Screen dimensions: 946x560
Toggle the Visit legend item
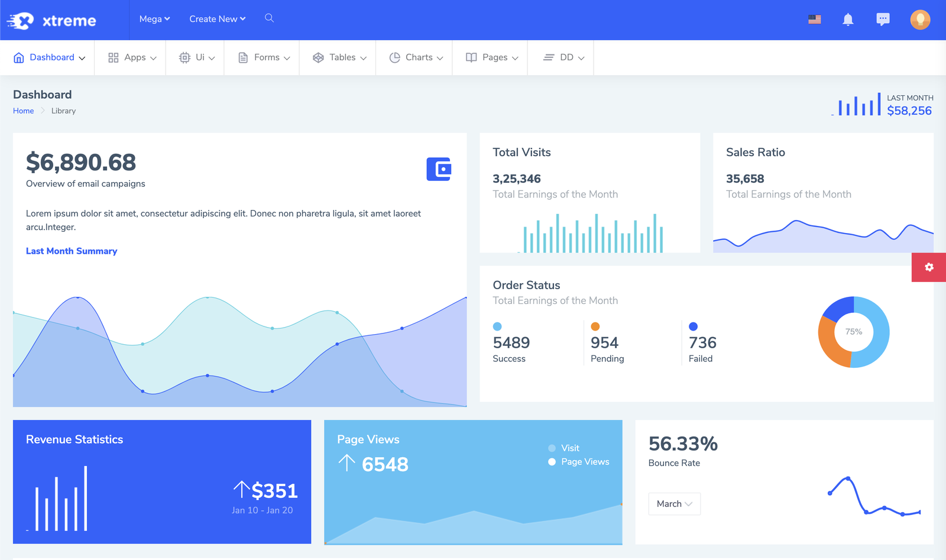tap(563, 448)
